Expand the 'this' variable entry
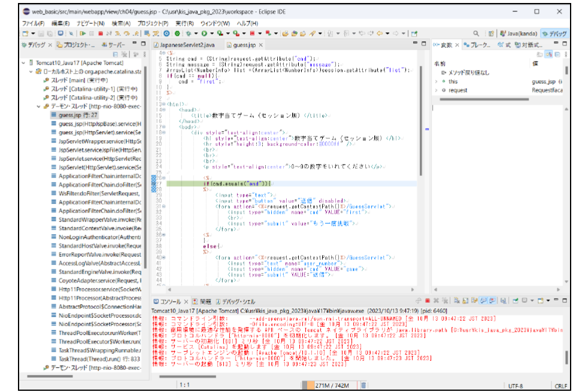Viewport: 573px width, 392px height. (436, 81)
